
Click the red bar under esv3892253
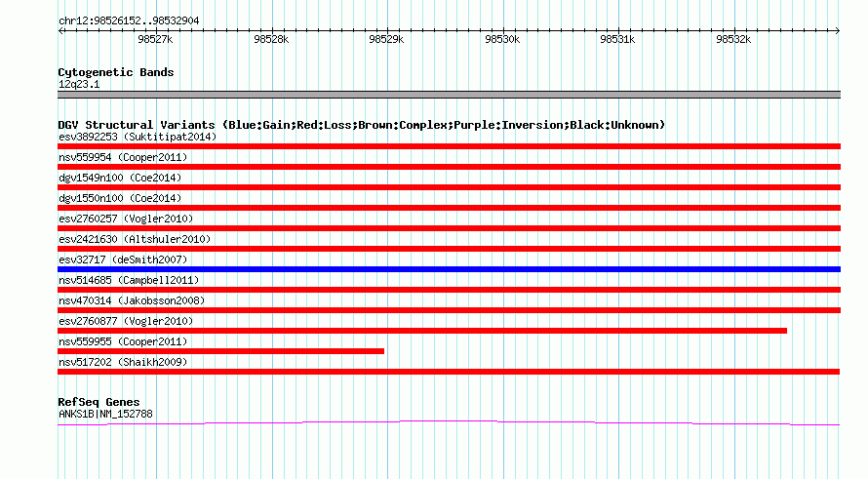[x=449, y=146]
